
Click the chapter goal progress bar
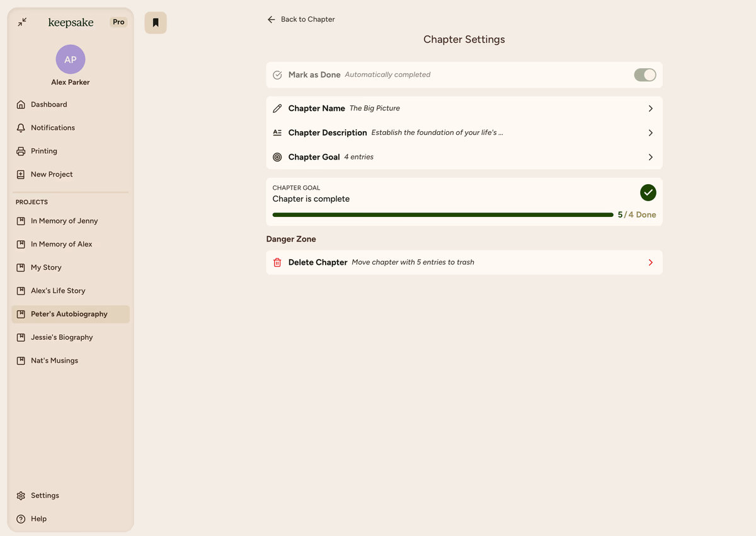pos(442,215)
